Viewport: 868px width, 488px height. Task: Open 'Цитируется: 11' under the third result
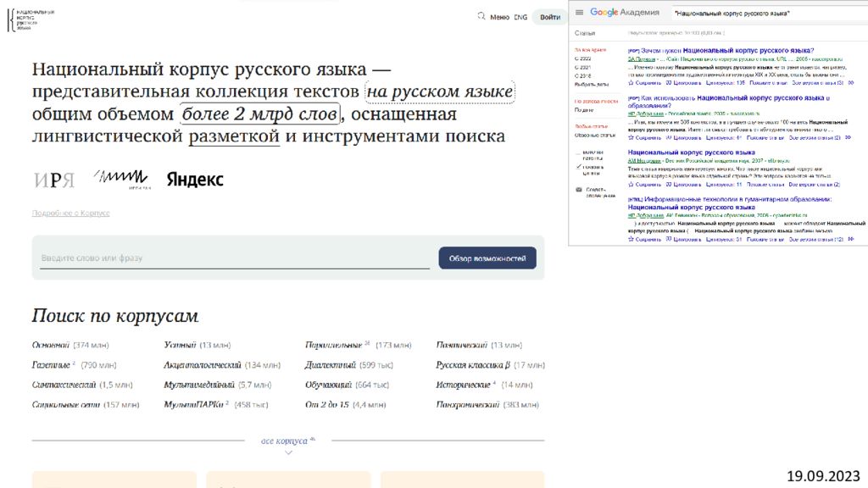coord(724,184)
